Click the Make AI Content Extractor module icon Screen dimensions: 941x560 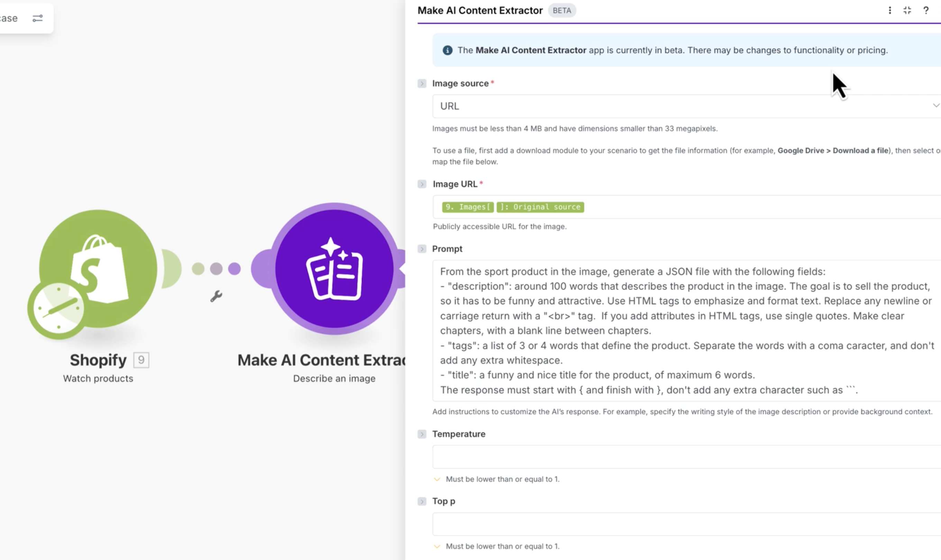334,268
